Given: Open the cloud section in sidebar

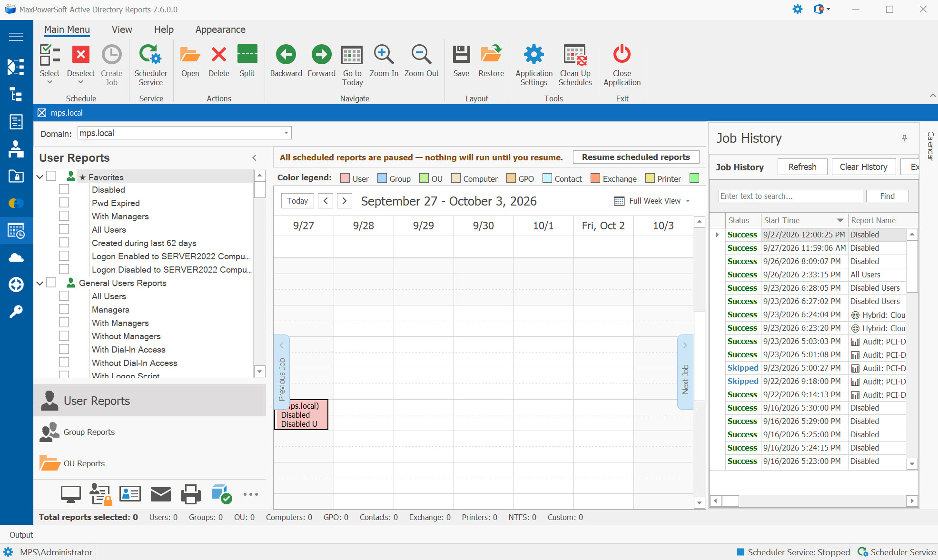Looking at the screenshot, I should point(16,257).
